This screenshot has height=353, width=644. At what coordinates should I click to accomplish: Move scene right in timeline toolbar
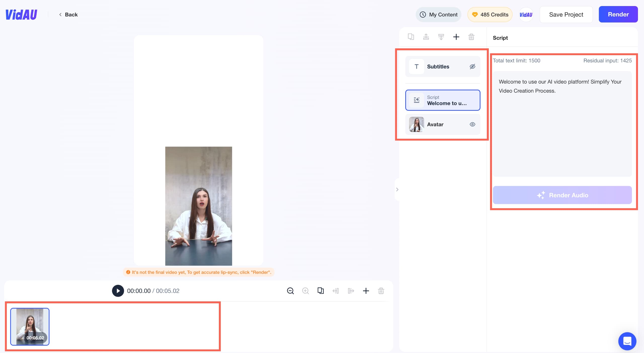351,291
